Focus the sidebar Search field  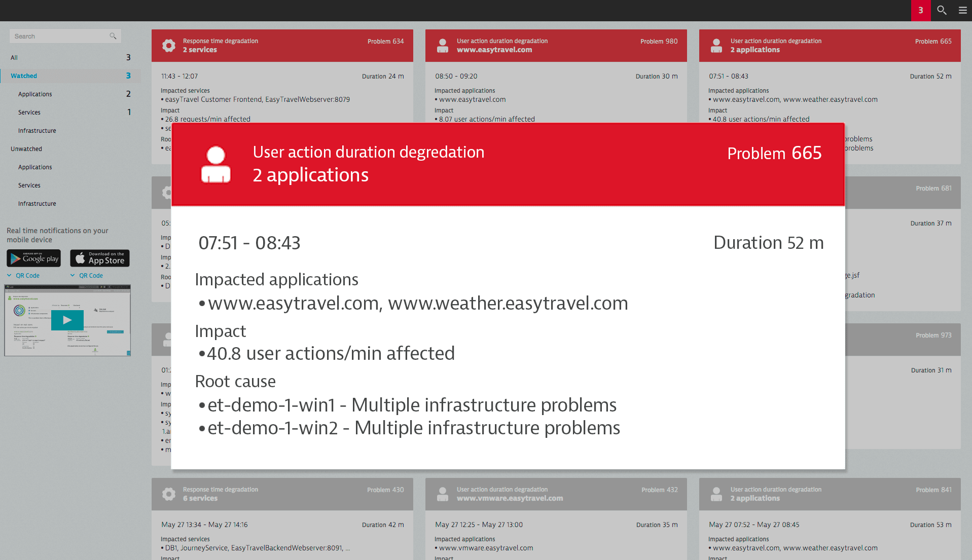pyautogui.click(x=65, y=36)
